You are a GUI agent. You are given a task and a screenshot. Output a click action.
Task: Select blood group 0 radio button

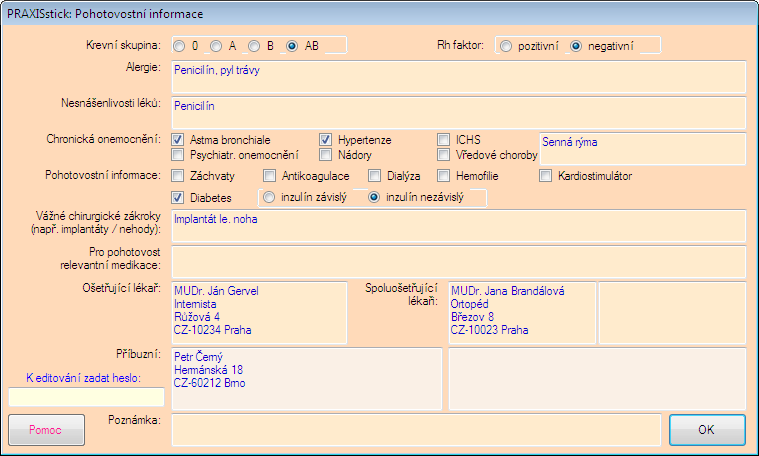(179, 46)
